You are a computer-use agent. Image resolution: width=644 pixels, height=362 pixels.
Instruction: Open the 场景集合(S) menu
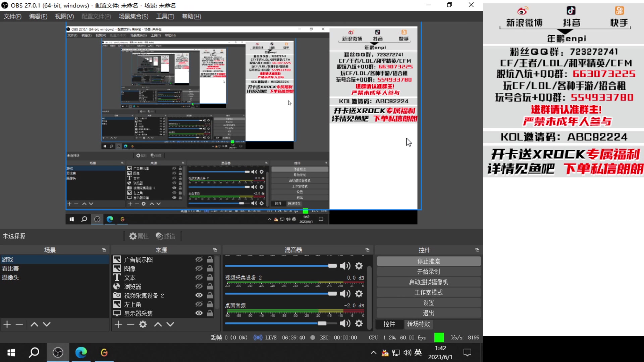pyautogui.click(x=133, y=16)
